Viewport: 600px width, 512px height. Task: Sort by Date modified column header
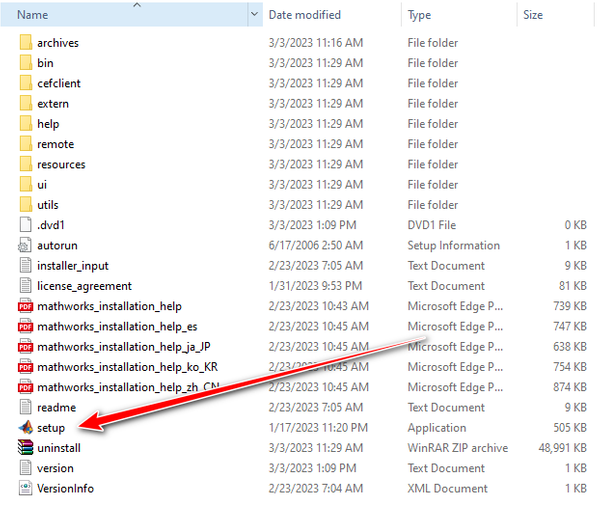(305, 15)
